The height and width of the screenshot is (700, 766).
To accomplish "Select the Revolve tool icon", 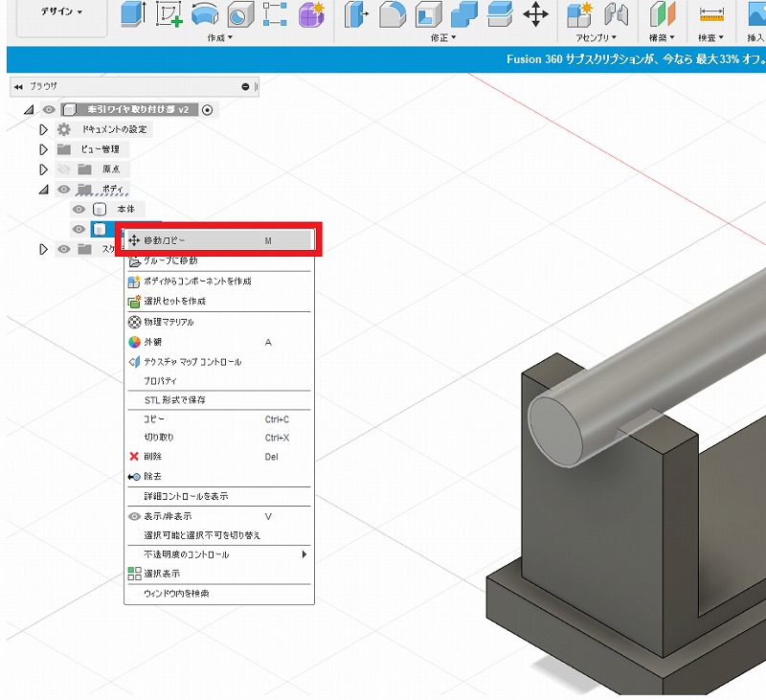I will (x=204, y=13).
